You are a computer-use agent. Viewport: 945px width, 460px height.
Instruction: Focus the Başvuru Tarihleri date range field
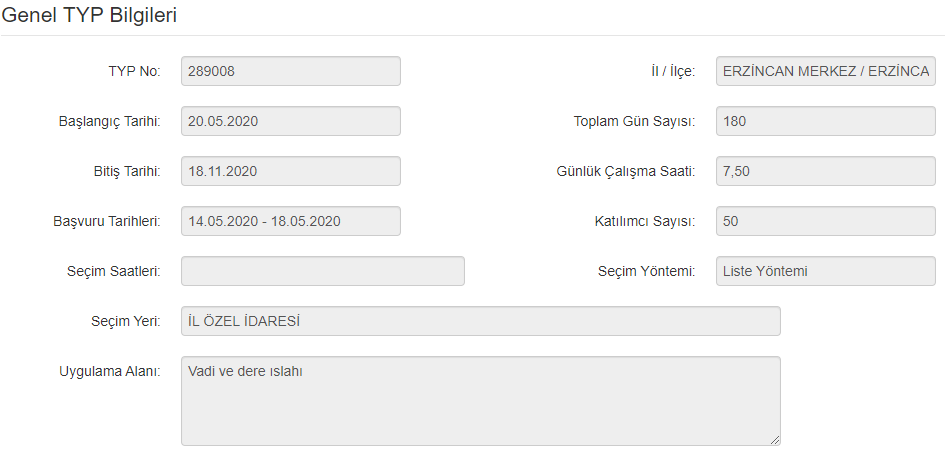[x=290, y=221]
